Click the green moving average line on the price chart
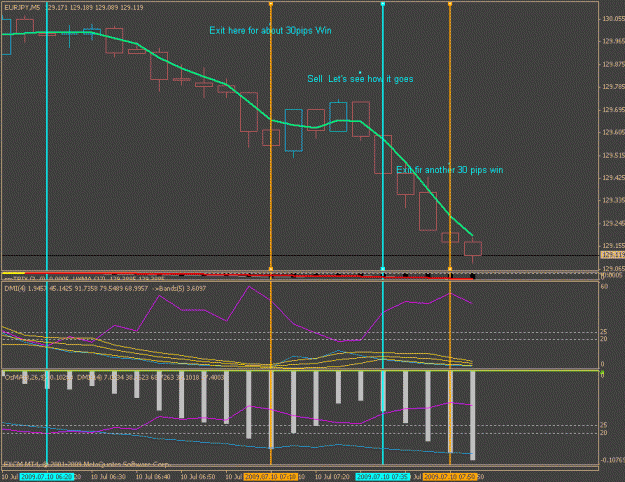Viewport: 625px width, 482px height. [x=251, y=103]
